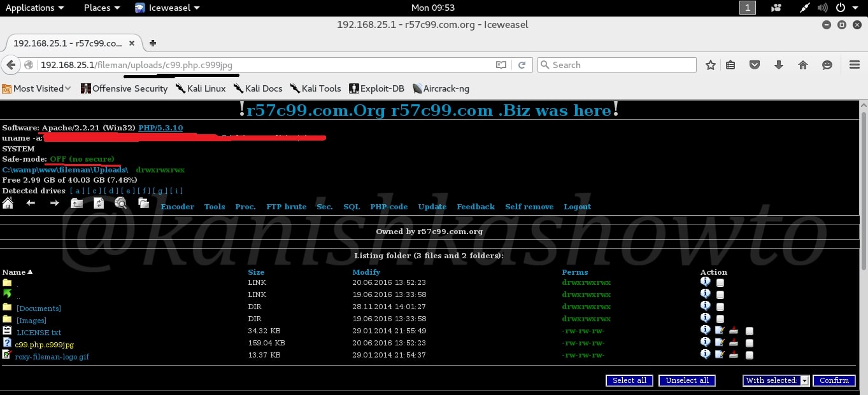Open the browser downloads arrow icon

pyautogui.click(x=778, y=65)
